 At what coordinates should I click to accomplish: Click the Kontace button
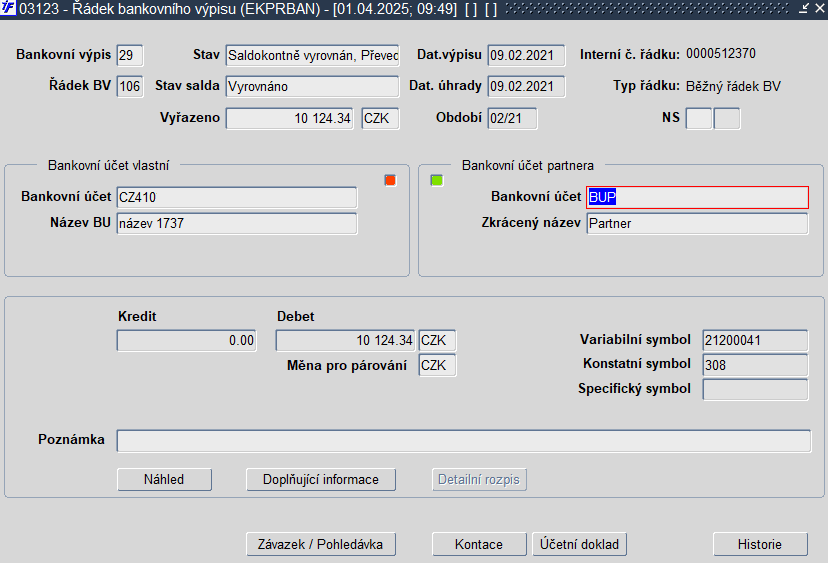click(x=479, y=544)
